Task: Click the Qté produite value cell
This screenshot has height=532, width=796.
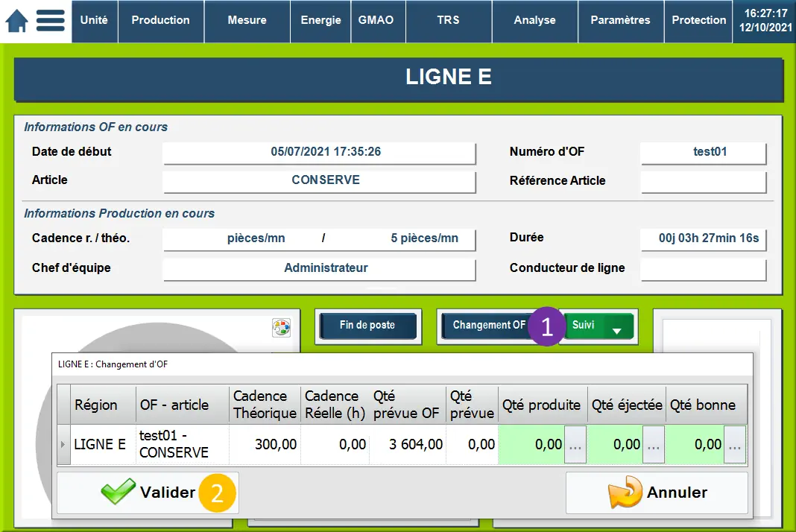Action: click(531, 445)
